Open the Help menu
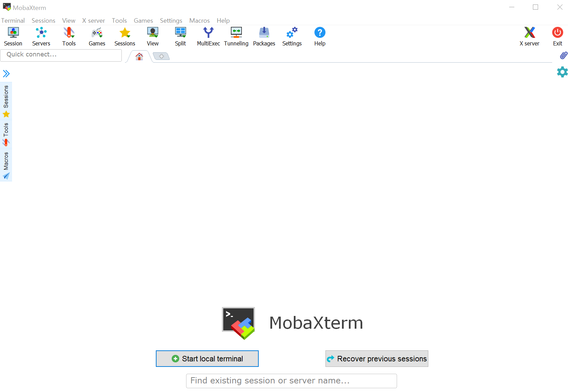Image resolution: width=568 pixels, height=392 pixels. coord(223,21)
